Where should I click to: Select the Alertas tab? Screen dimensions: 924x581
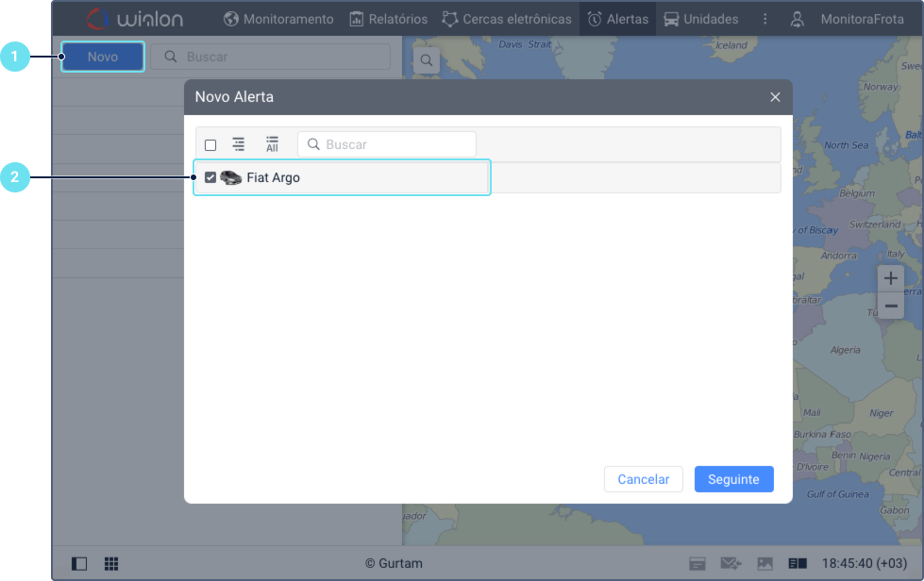pyautogui.click(x=617, y=19)
